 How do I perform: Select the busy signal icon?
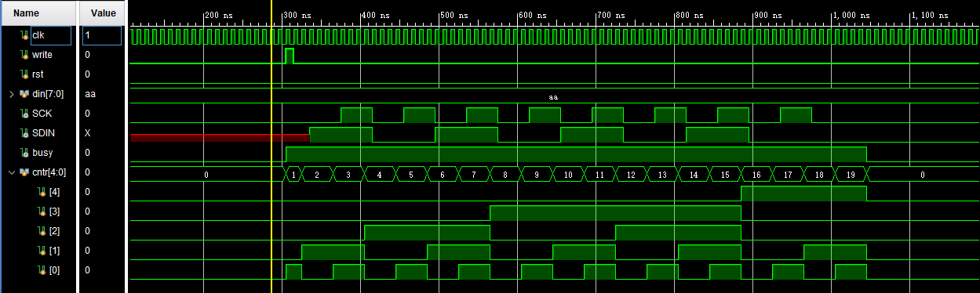[25, 153]
